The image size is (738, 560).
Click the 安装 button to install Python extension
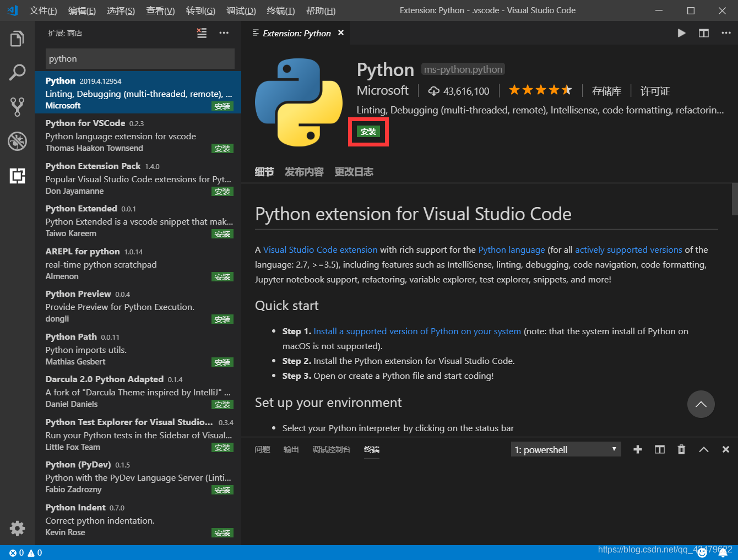click(368, 132)
